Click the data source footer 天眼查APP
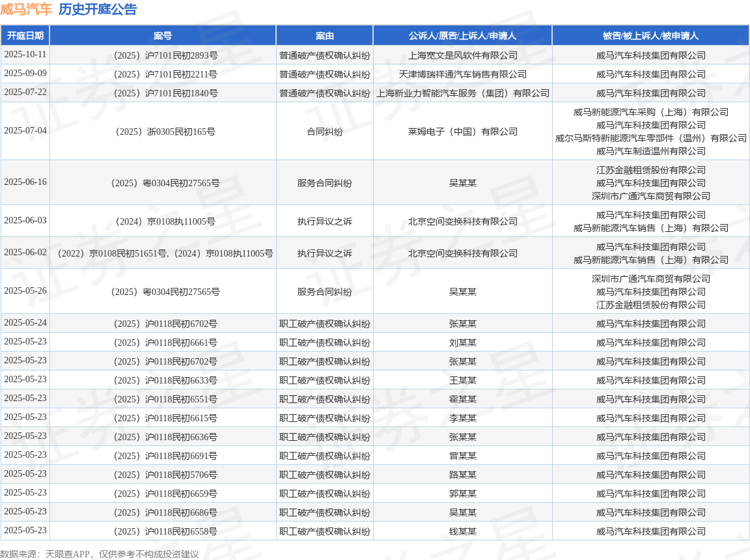 (x=67, y=554)
